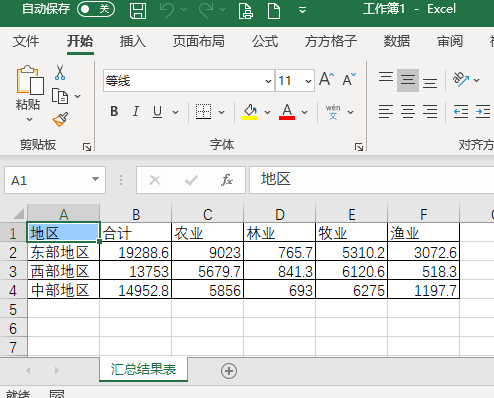The image size is (494, 398).
Task: Align text right
Action: tap(430, 111)
